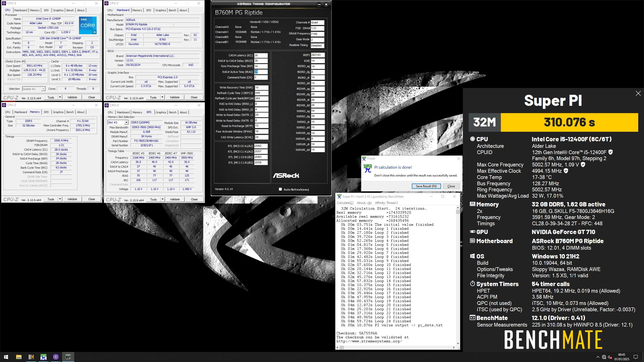
Task: Click Super PI log vertical scrollbar down arrow
Action: coord(458,343)
